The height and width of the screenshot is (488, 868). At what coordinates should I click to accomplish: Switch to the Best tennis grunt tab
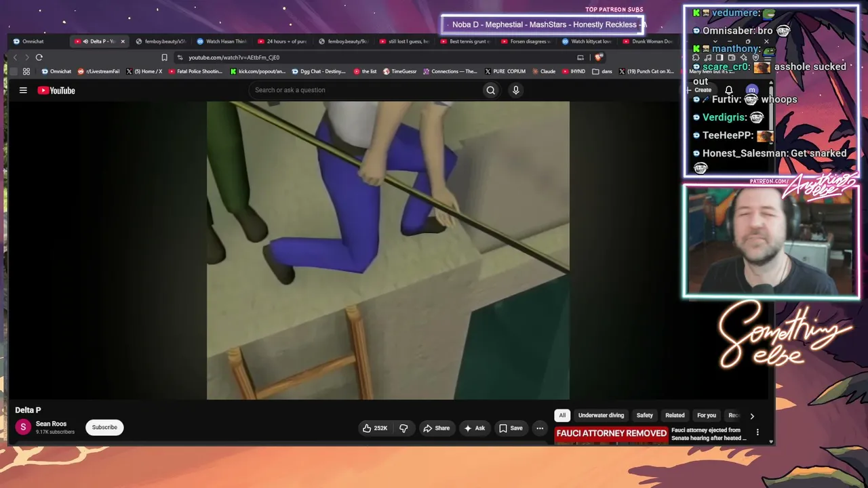465,41
